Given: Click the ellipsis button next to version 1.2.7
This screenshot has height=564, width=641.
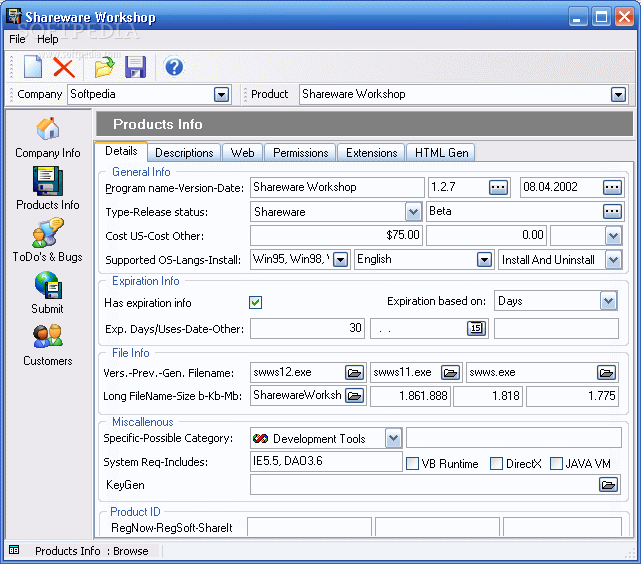Looking at the screenshot, I should click(x=498, y=188).
